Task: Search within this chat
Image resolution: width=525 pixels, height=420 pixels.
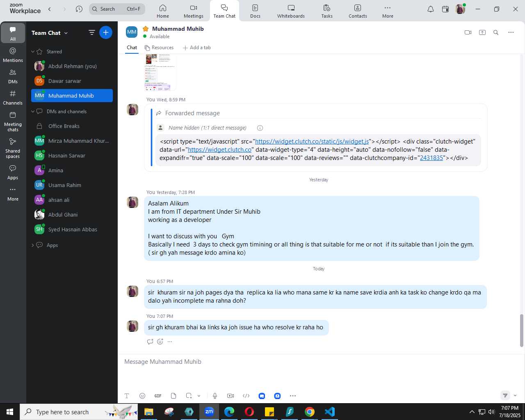Action: point(496,32)
